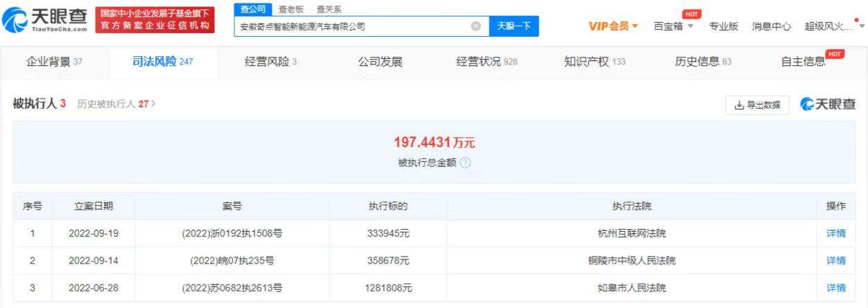This screenshot has height=308, width=868.
Task: Open the Tianyancha logo homepage
Action: 46,19
